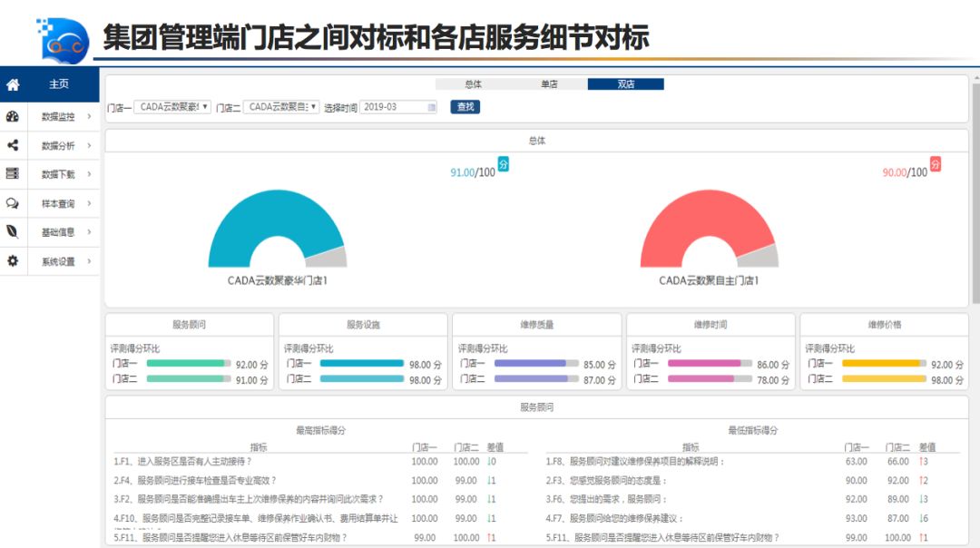Click the leaf icon for 基础信息
The width and height of the screenshot is (980, 548).
(x=13, y=232)
